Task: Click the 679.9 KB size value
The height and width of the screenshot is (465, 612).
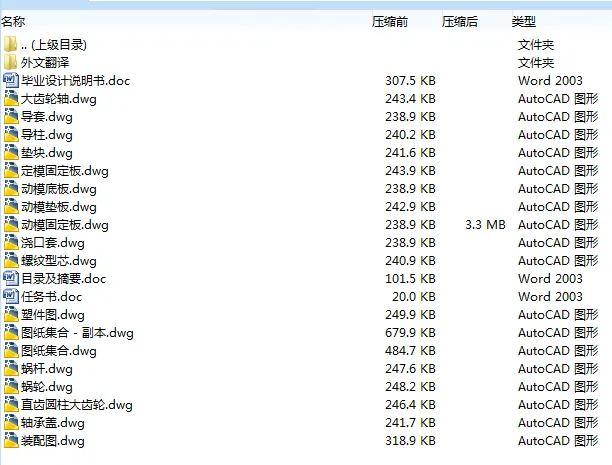Action: [x=410, y=332]
